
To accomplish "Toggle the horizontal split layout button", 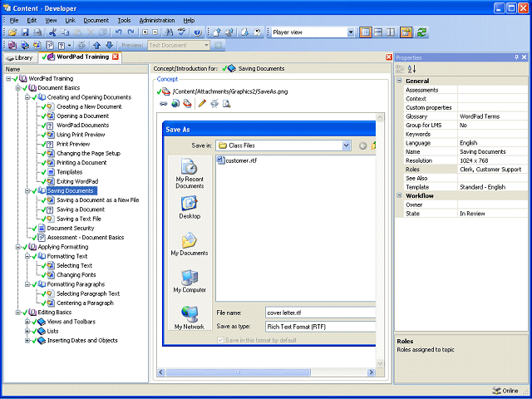I will (378, 32).
